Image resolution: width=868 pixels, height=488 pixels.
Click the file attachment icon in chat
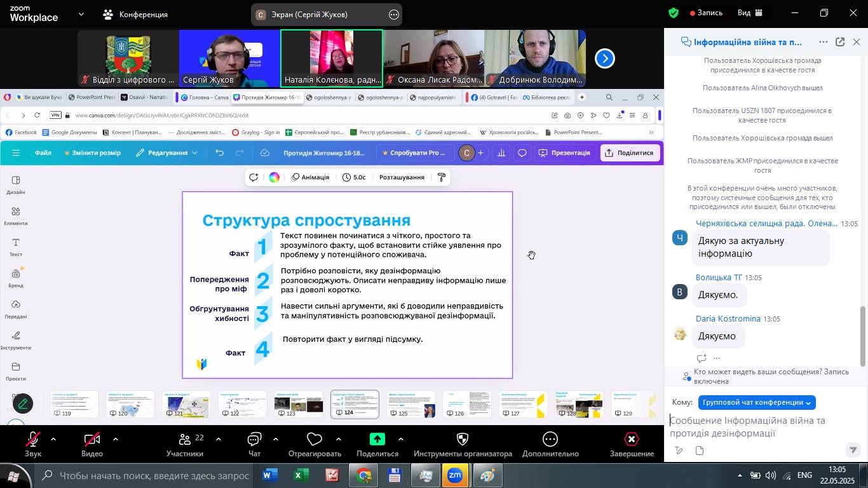click(x=700, y=451)
